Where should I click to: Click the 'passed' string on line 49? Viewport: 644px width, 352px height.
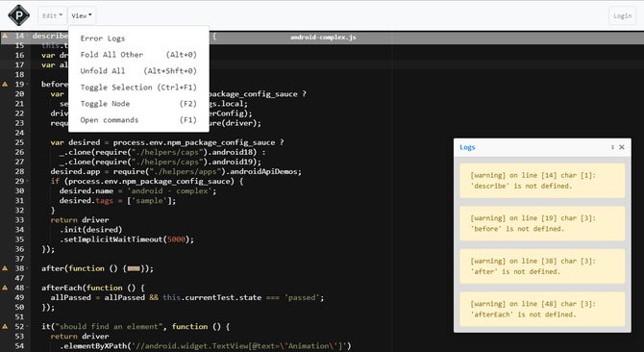click(x=302, y=297)
